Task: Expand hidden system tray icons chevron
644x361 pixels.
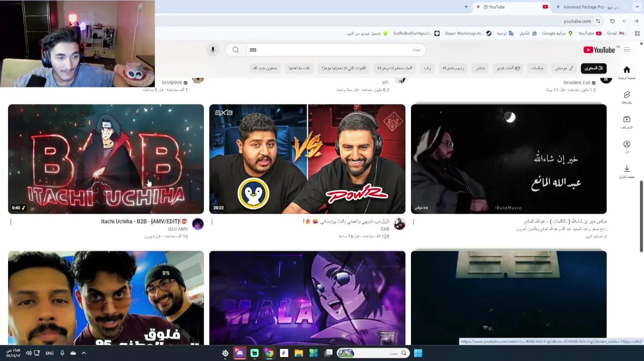Action: coord(84,353)
